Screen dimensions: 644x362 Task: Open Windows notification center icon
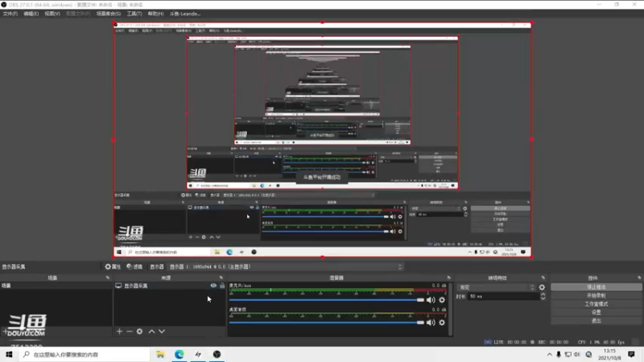tap(631, 354)
